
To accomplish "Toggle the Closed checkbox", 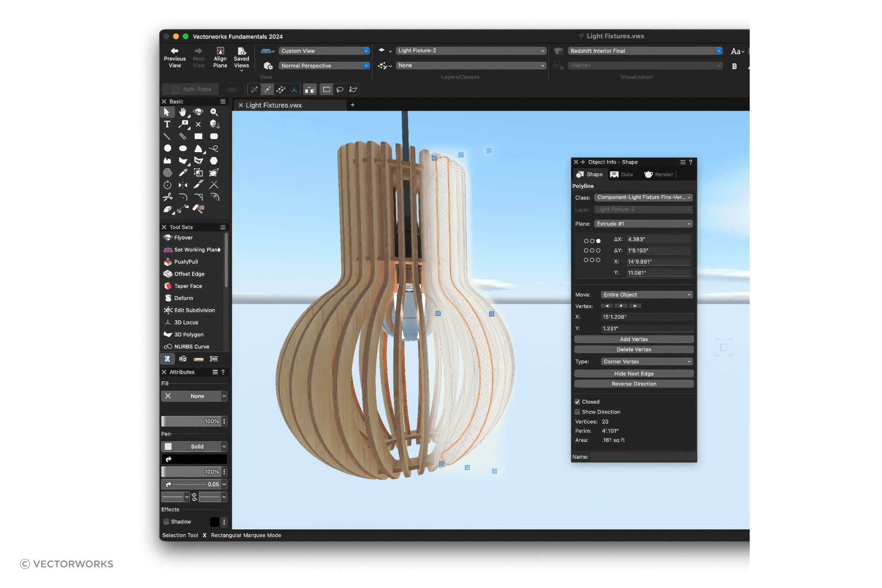I will point(577,402).
